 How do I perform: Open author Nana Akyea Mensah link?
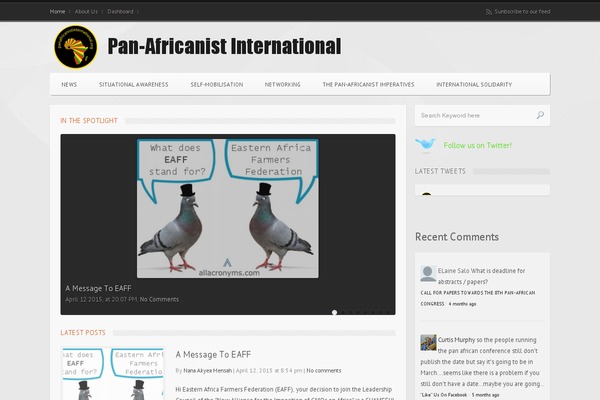[207, 371]
